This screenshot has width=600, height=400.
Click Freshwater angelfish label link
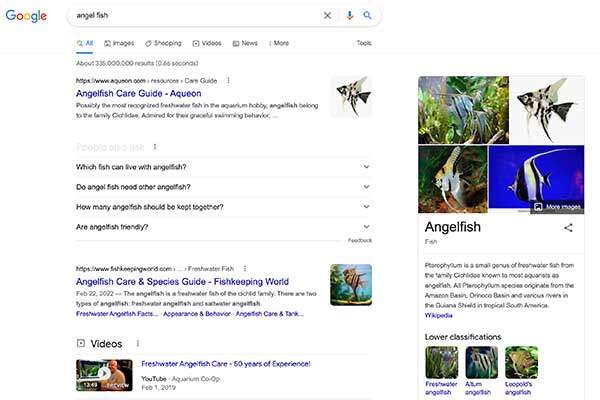coord(441,388)
